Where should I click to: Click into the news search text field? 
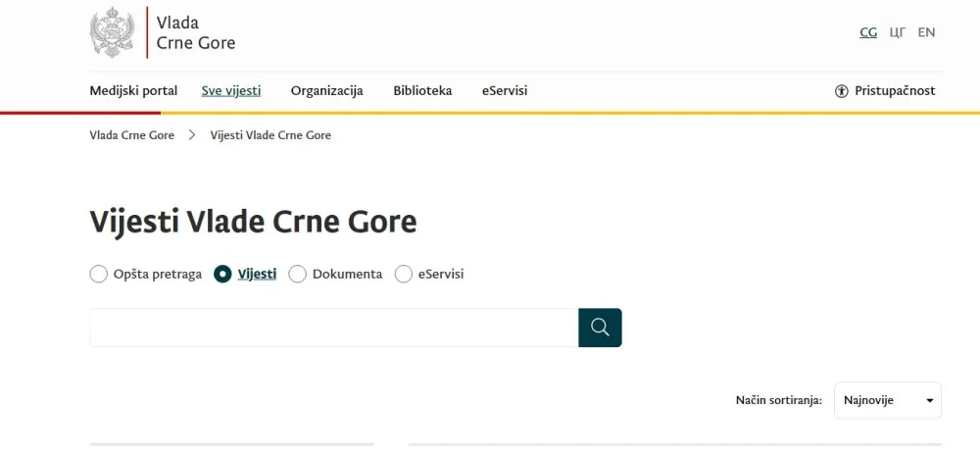tap(334, 328)
